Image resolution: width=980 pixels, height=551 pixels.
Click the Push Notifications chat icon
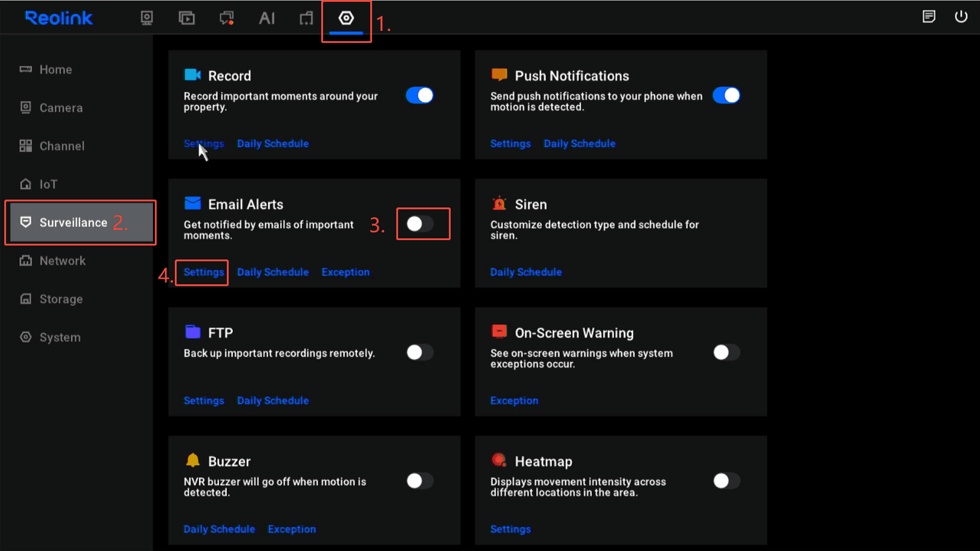pos(499,74)
